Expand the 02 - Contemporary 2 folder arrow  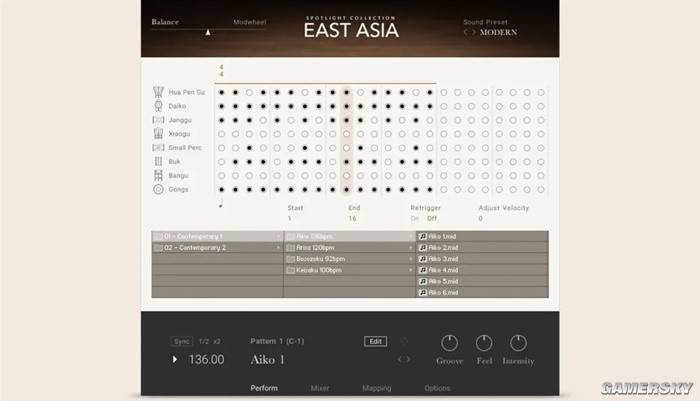coord(278,247)
